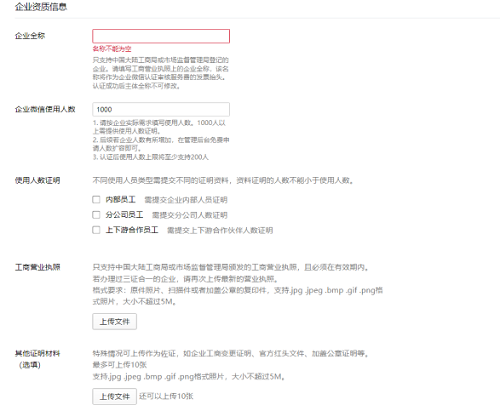Click the 认证成功后主体全称不可修改 note
Image resolution: width=500 pixels, height=405 pixels.
[137, 86]
